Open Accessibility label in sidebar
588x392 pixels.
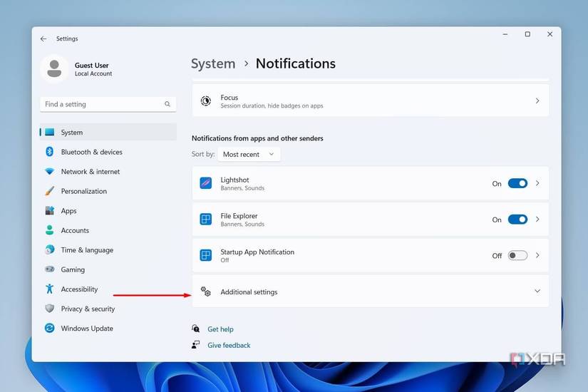click(79, 289)
